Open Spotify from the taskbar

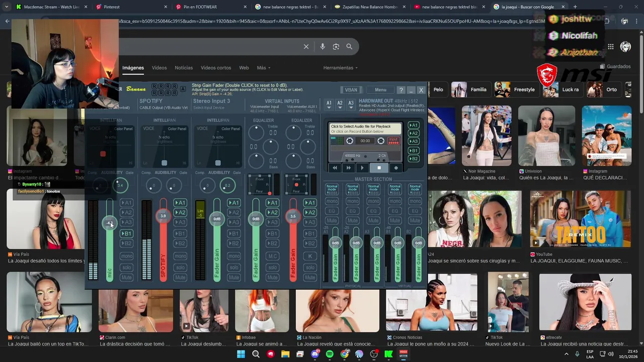click(x=330, y=354)
